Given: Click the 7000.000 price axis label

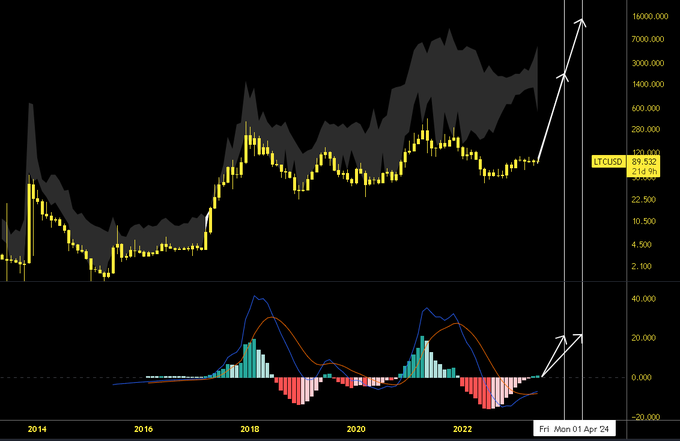Looking at the screenshot, I should tap(648, 39).
